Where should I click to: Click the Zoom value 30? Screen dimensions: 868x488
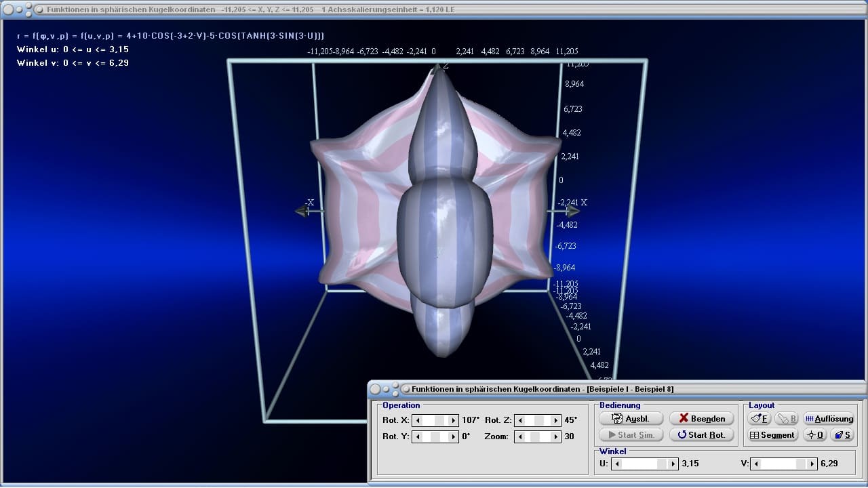pyautogui.click(x=569, y=436)
